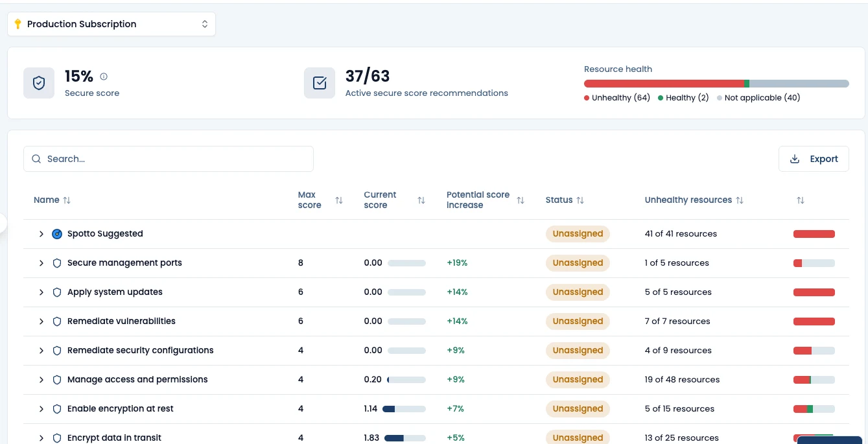Screen dimensions: 868x444
Task: Expand the Encrypt data in transit row
Action: point(41,438)
